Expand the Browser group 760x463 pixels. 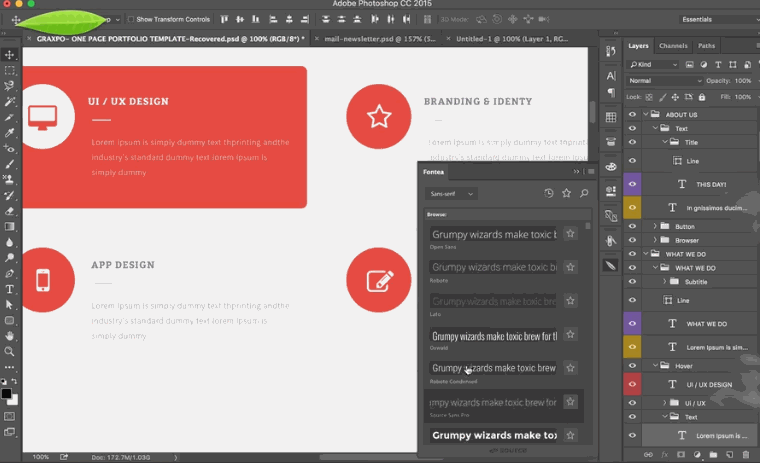pos(655,240)
